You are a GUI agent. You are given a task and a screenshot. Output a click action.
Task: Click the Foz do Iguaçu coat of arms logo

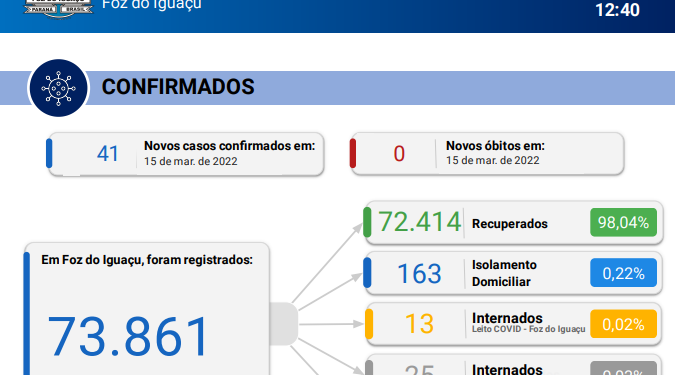click(59, 9)
